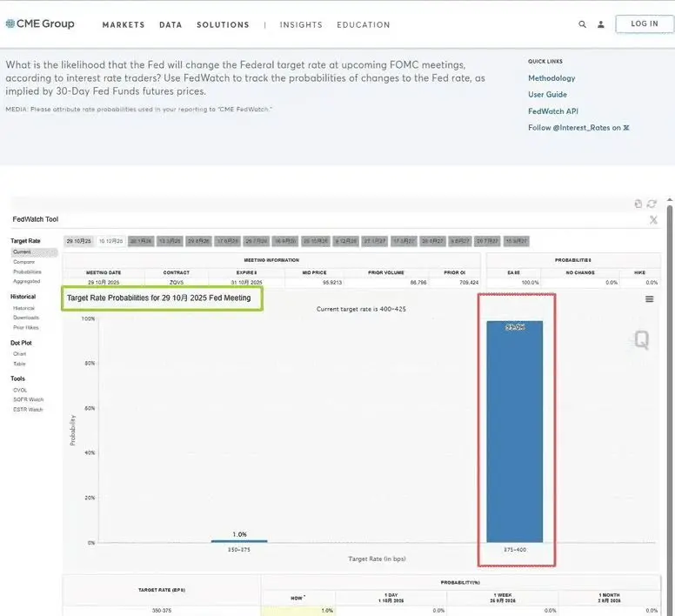675x616 pixels.
Task: Open the SOLUTIONS menu
Action: click(223, 25)
